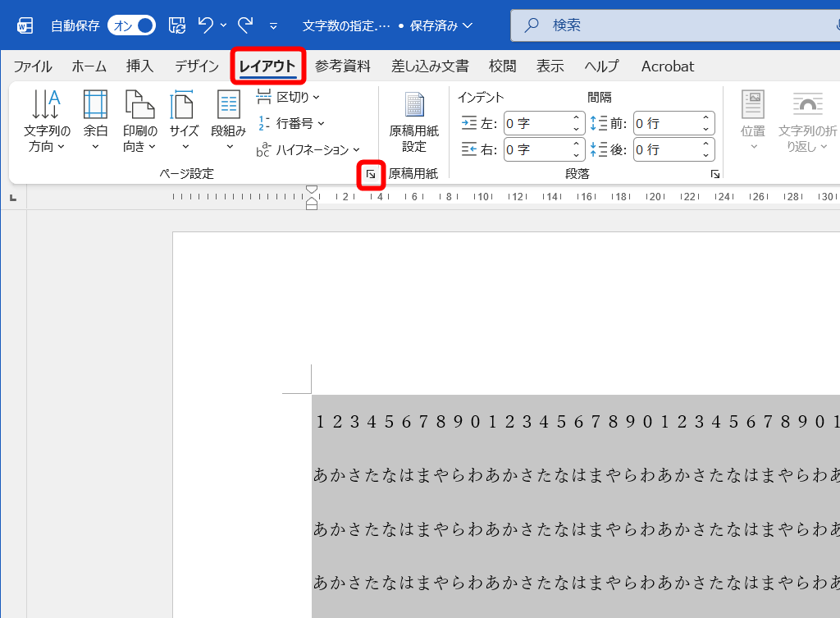Click the Redo icon in title bar
This screenshot has width=840, height=618.
coord(245,25)
